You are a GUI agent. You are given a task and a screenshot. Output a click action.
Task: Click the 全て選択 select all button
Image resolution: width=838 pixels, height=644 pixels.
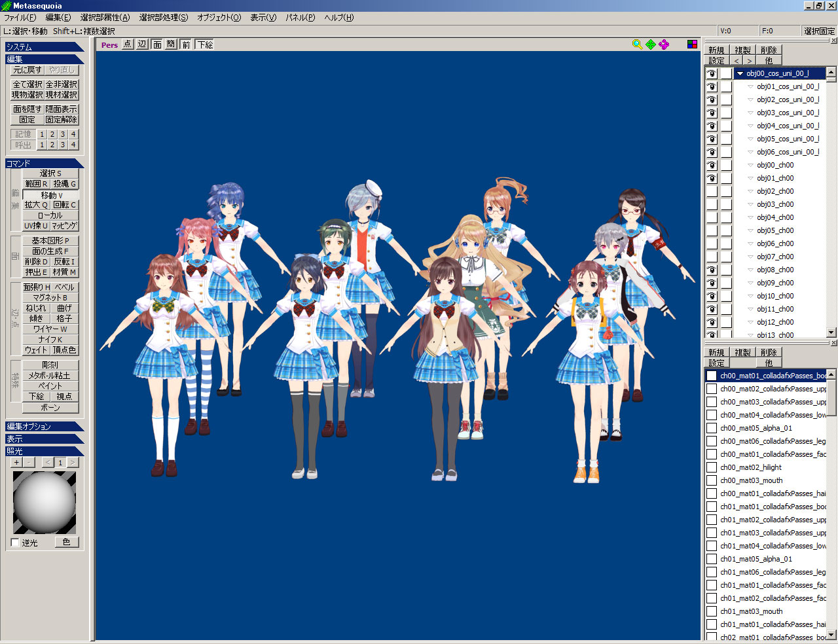[x=27, y=84]
